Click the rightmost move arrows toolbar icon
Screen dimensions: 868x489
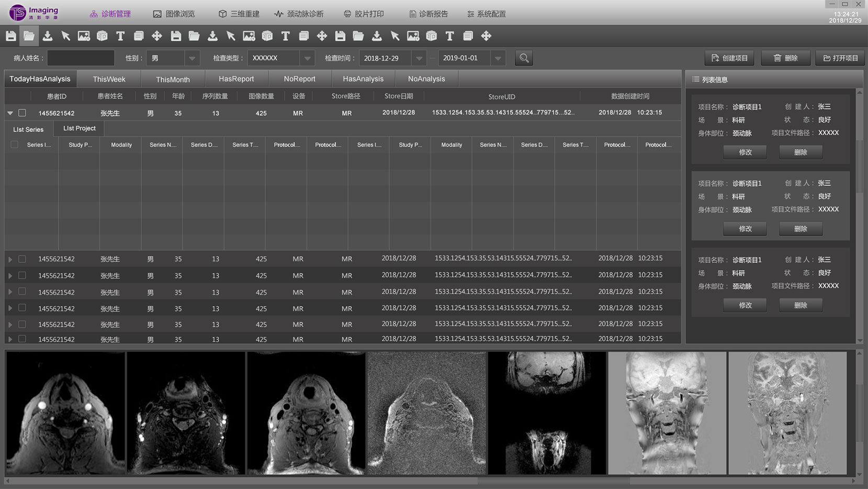486,36
